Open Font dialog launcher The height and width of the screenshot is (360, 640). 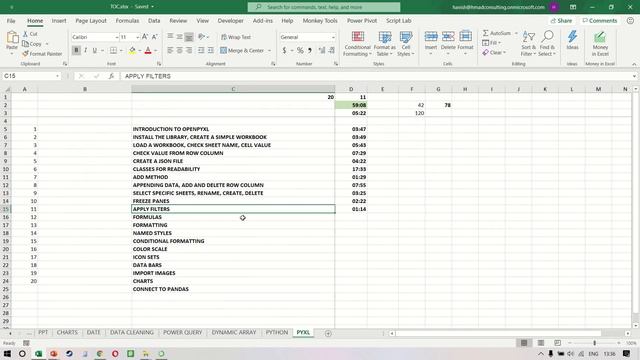159,64
